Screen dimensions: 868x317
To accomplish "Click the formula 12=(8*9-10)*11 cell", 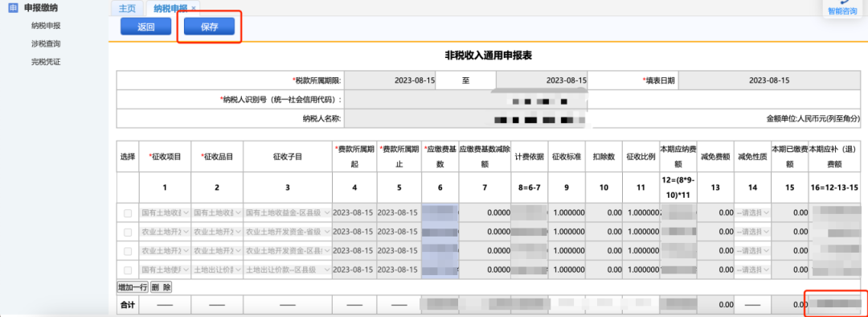I will (678, 188).
